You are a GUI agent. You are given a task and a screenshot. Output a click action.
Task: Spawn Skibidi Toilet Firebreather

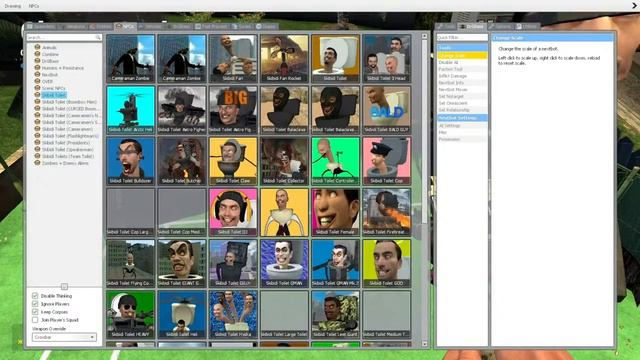click(x=387, y=212)
